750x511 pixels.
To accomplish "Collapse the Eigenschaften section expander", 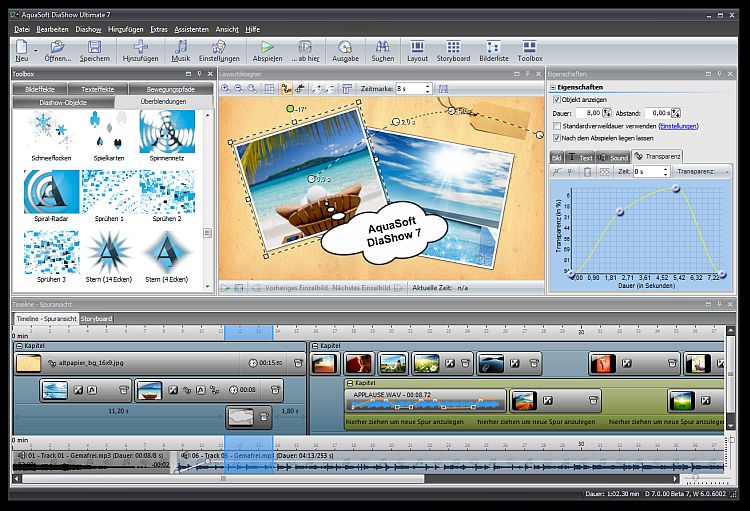I will [555, 87].
